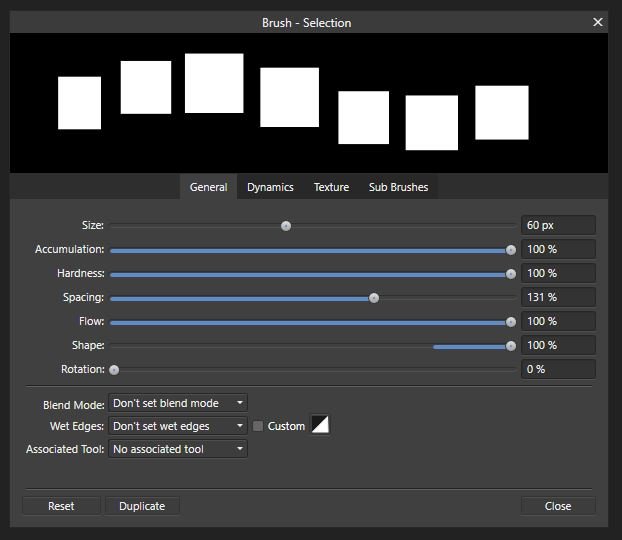Click the Hardness slider handle
The image size is (622, 540).
pos(511,274)
